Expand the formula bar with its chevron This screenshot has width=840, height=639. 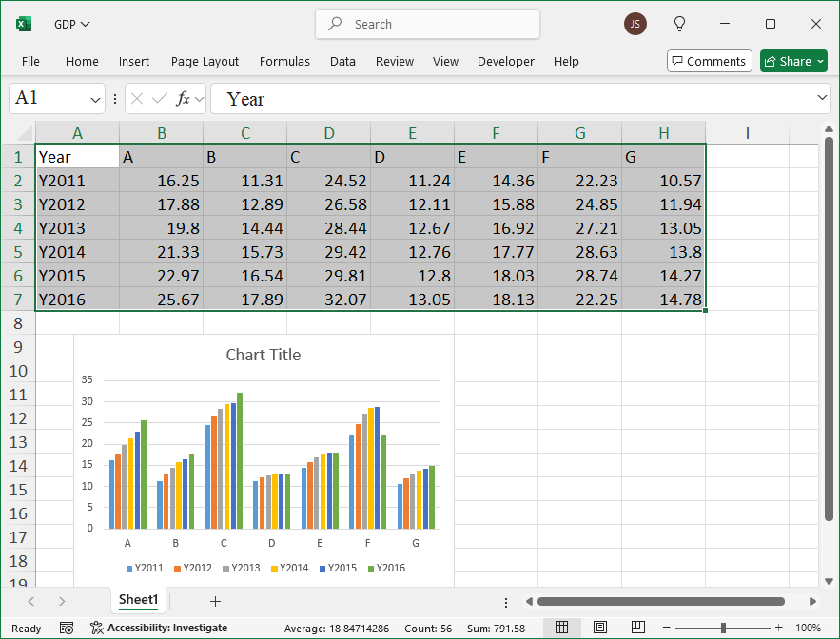(x=822, y=98)
